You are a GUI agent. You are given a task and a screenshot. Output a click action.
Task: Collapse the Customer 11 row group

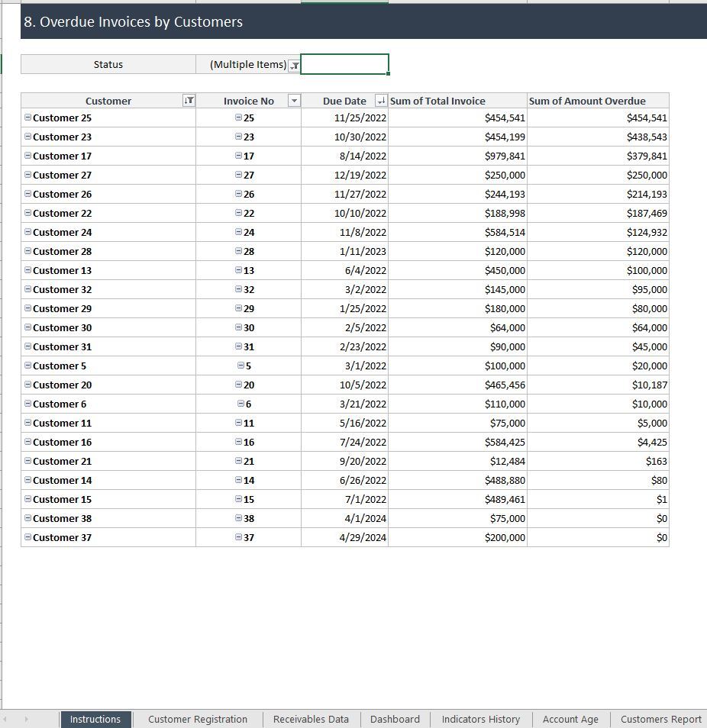28,423
